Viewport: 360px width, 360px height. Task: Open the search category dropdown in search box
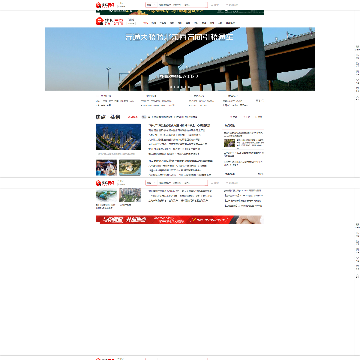[x=150, y=5]
